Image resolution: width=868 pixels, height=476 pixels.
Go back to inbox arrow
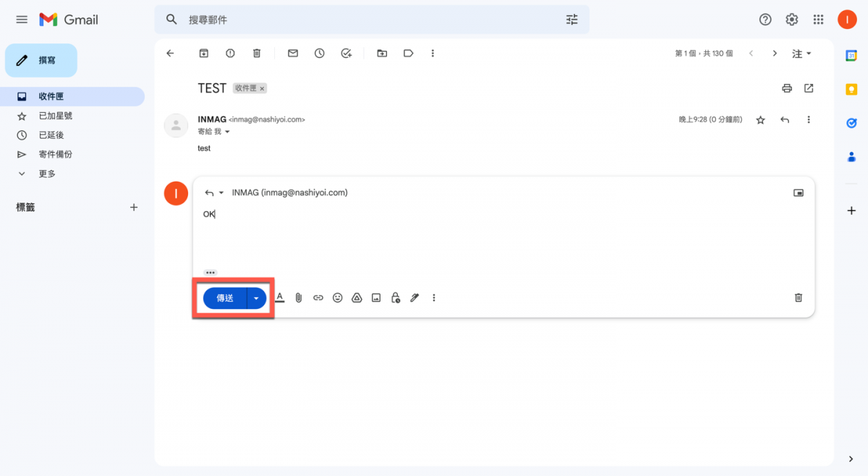[x=170, y=54]
